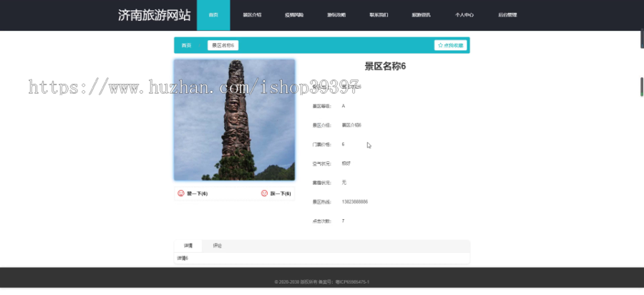Viewport: 644px width, 295px height.
Task: Click the 景区等级 value A
Action: click(x=343, y=106)
